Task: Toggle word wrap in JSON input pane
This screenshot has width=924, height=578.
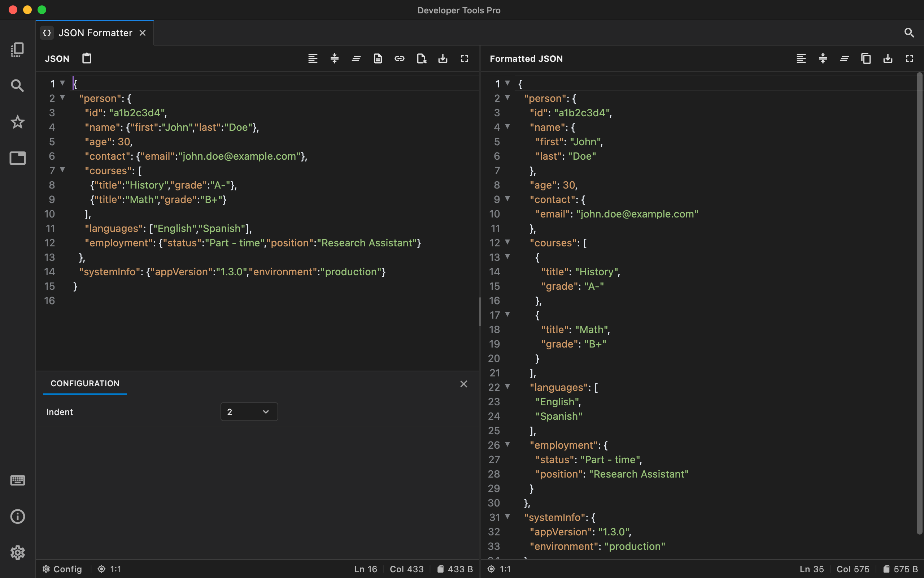Action: (356, 59)
